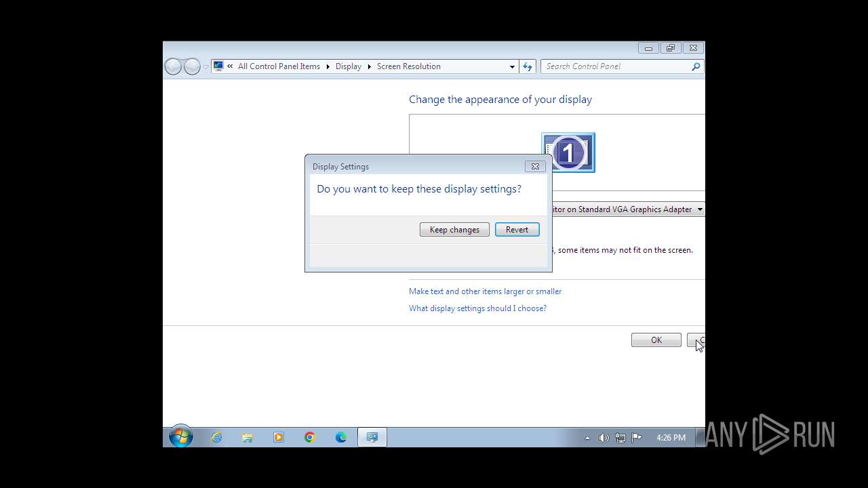Click Revert in Display Settings dialog
Viewport: 868px width, 488px height.
[x=517, y=230]
